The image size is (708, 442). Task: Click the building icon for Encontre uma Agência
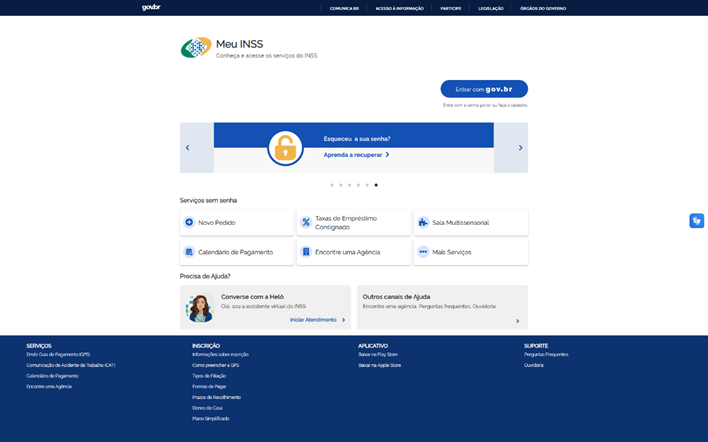click(306, 252)
